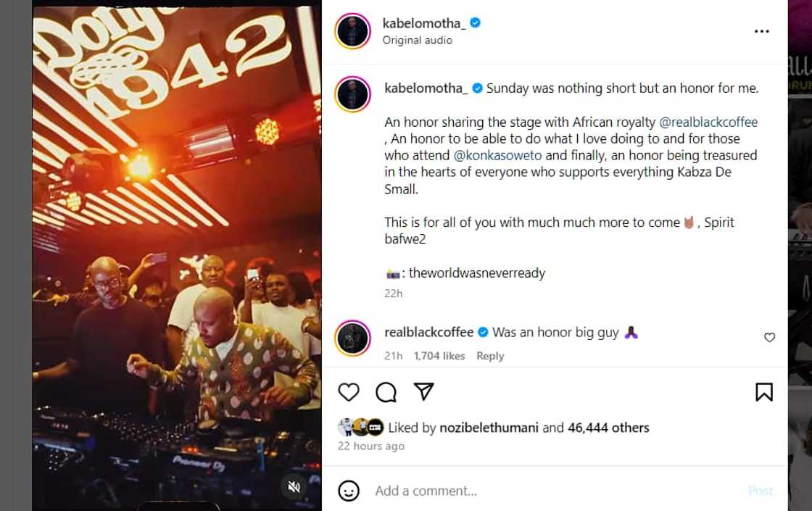Like the post with the heart icon
The width and height of the screenshot is (812, 511).
pyautogui.click(x=349, y=391)
